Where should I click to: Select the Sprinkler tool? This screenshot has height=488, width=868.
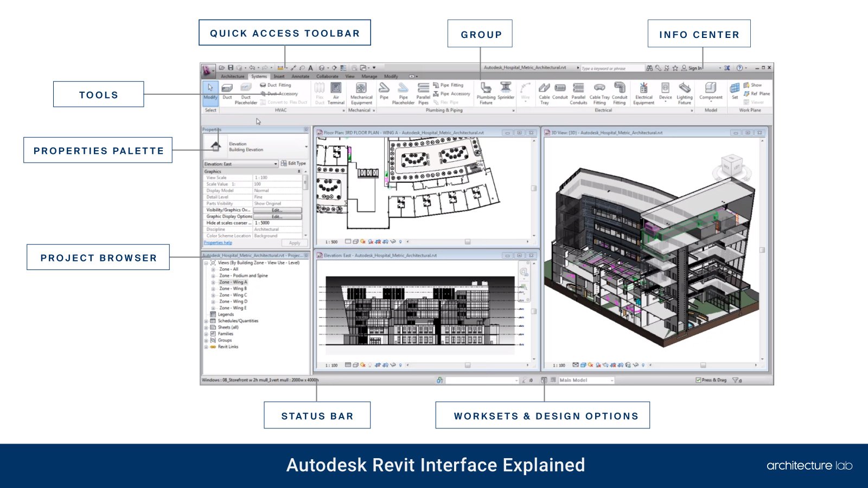[x=506, y=91]
